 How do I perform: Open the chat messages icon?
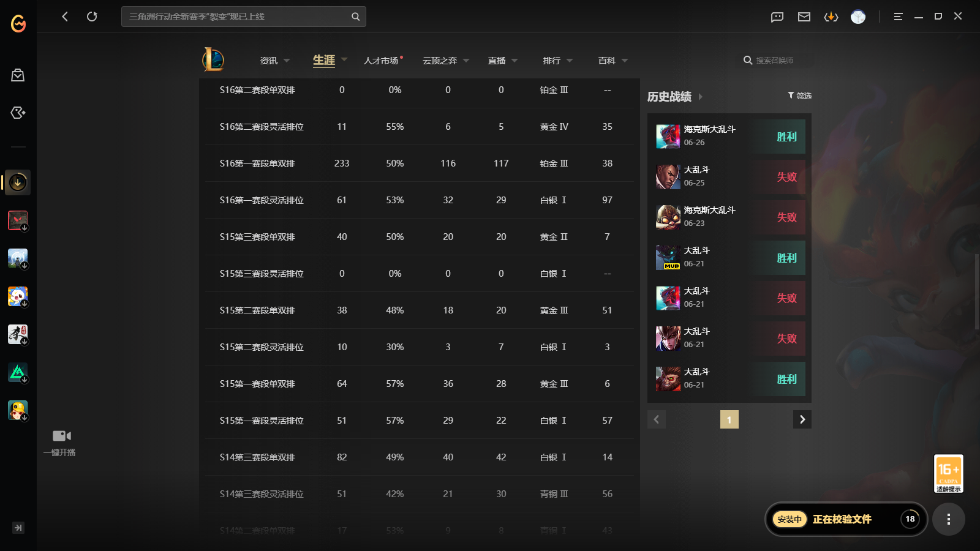tap(777, 17)
